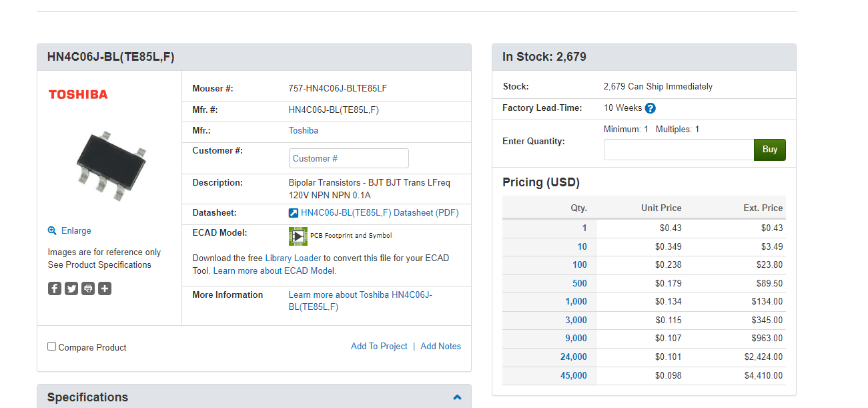This screenshot has height=408, width=868.
Task: Open Factory Lead-Time help question icon
Action: pyautogui.click(x=650, y=108)
